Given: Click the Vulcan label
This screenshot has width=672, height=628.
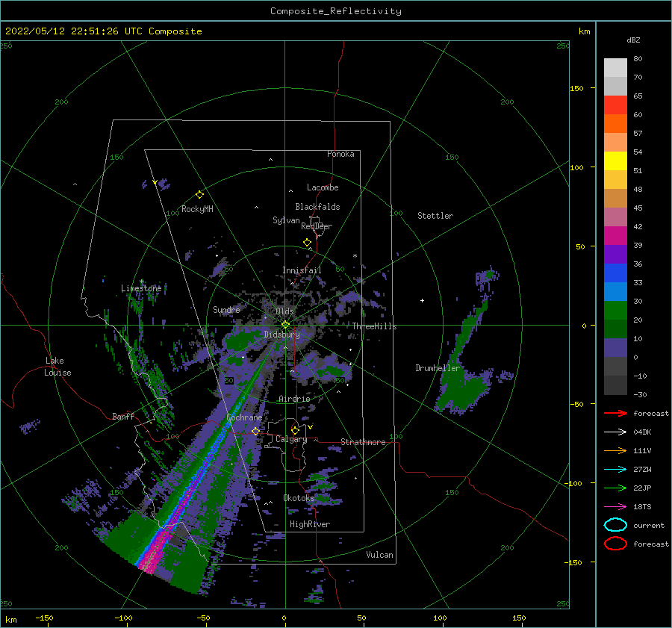Looking at the screenshot, I should 379,555.
